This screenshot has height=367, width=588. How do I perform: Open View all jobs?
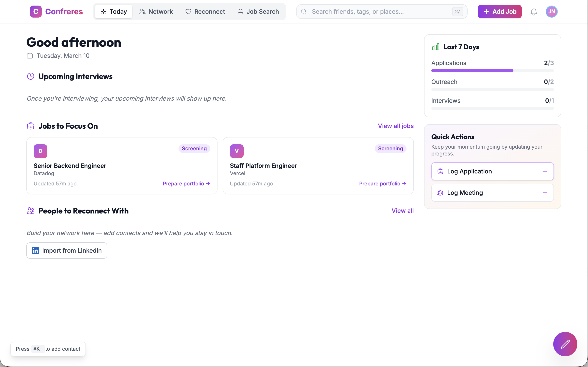click(x=395, y=126)
